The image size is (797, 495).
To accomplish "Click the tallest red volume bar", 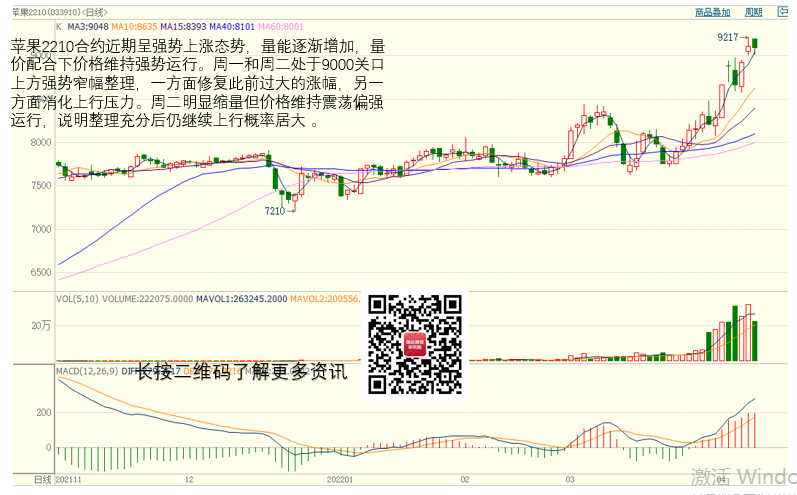I will click(747, 332).
